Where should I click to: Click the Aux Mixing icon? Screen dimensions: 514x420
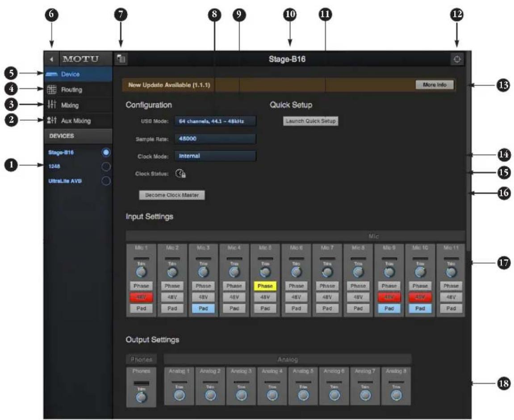pos(51,120)
